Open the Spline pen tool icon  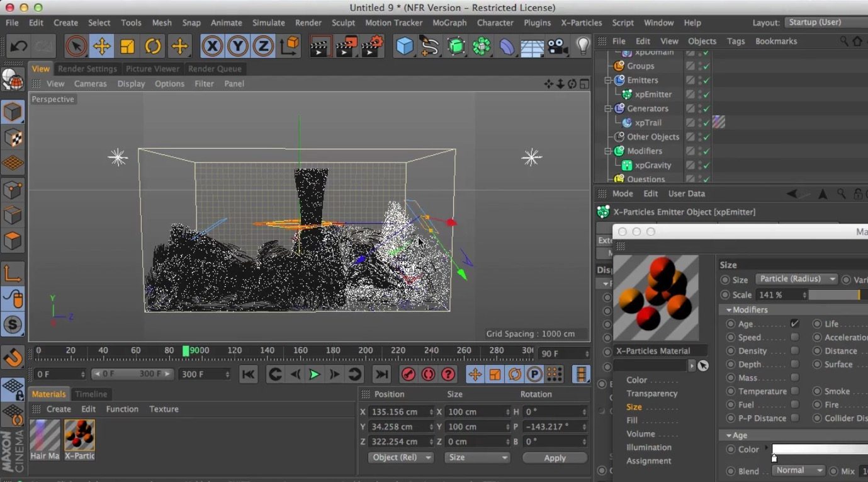click(x=430, y=46)
